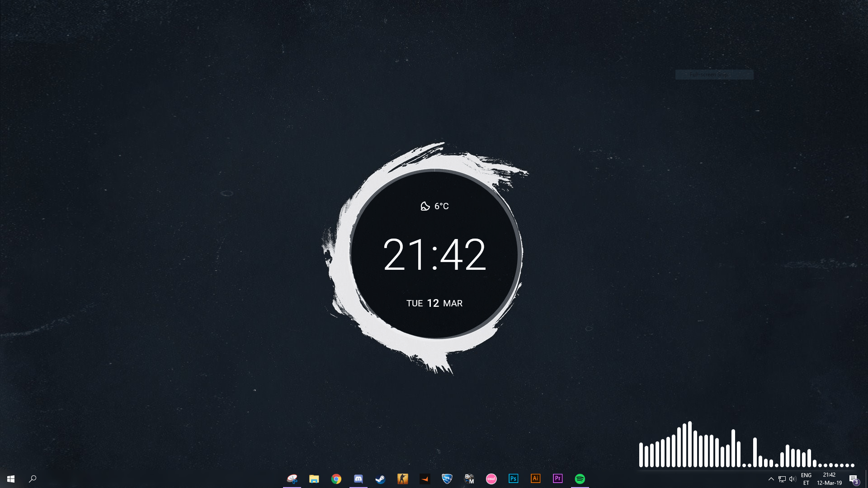The height and width of the screenshot is (488, 868).
Task: Launch Steam from the taskbar
Action: point(381,479)
